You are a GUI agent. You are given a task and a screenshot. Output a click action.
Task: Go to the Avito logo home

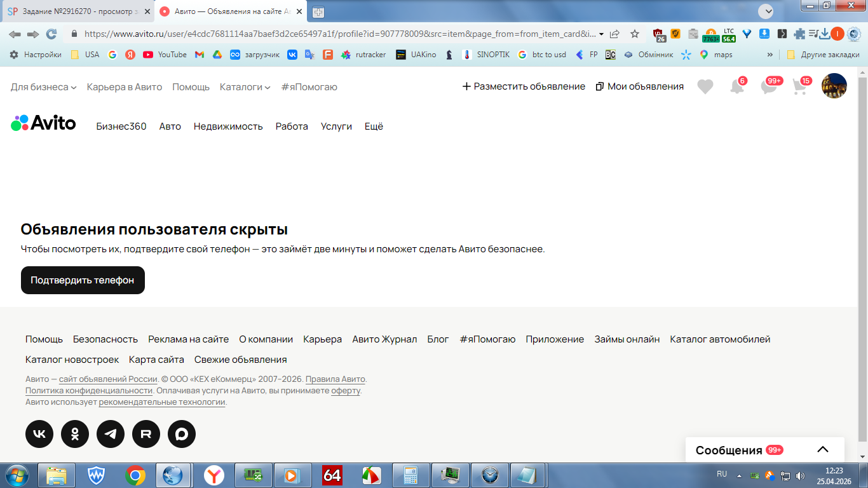click(x=43, y=123)
